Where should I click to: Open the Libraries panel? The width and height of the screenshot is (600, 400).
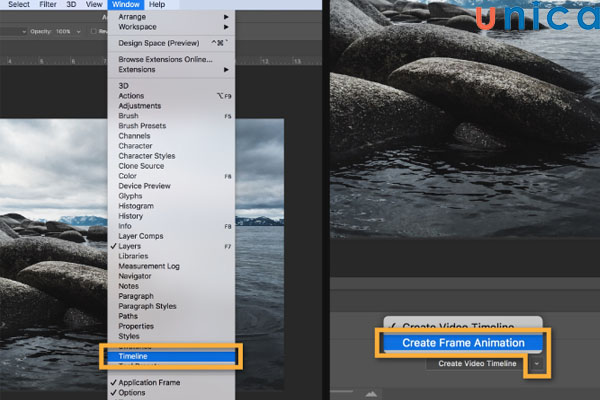pyautogui.click(x=171, y=256)
